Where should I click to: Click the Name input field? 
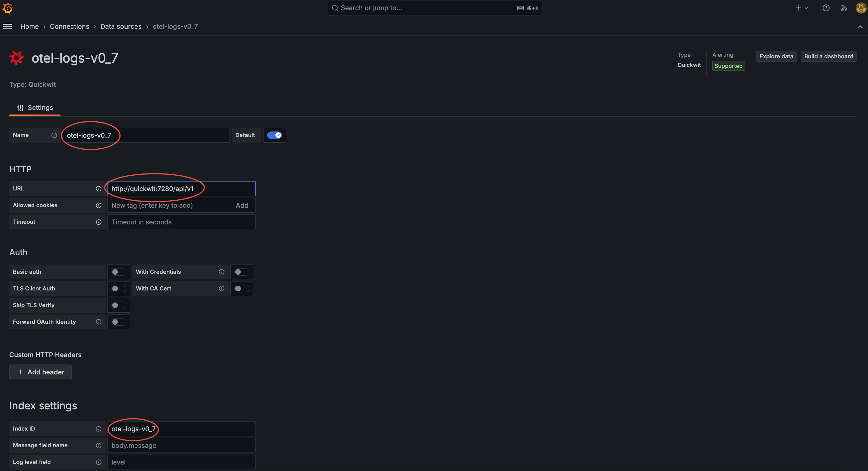point(146,135)
